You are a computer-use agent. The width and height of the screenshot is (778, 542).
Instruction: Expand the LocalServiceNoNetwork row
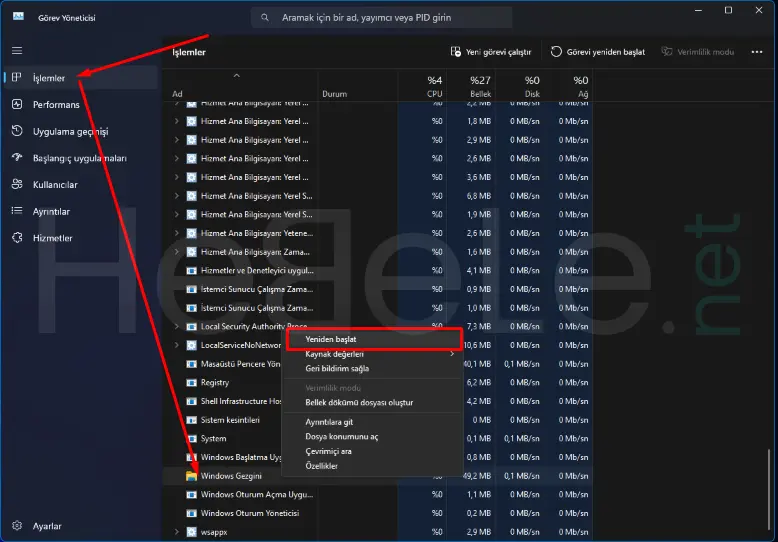click(177, 345)
